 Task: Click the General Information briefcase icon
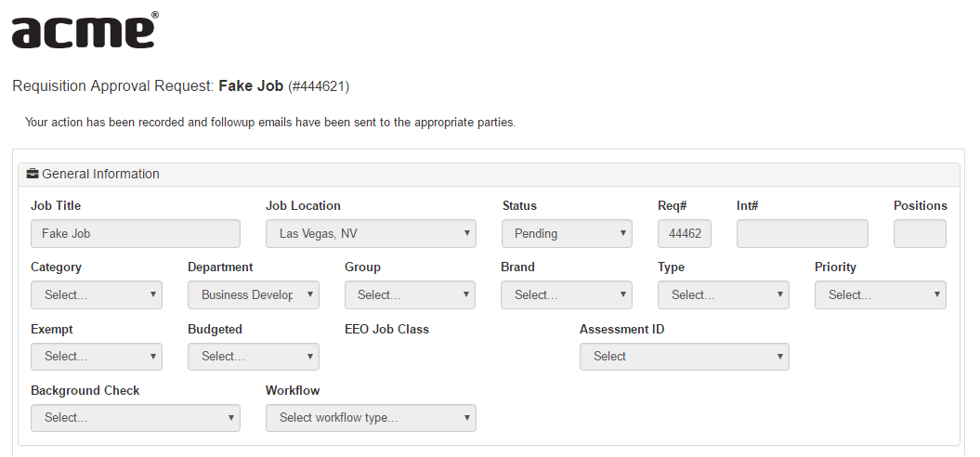tap(33, 174)
